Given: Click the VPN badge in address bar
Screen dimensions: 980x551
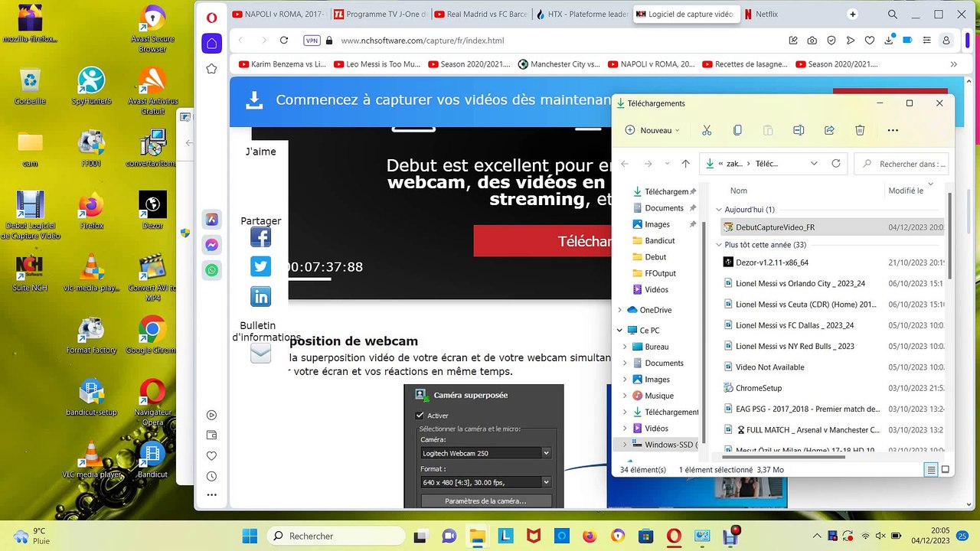Looking at the screenshot, I should coord(312,41).
